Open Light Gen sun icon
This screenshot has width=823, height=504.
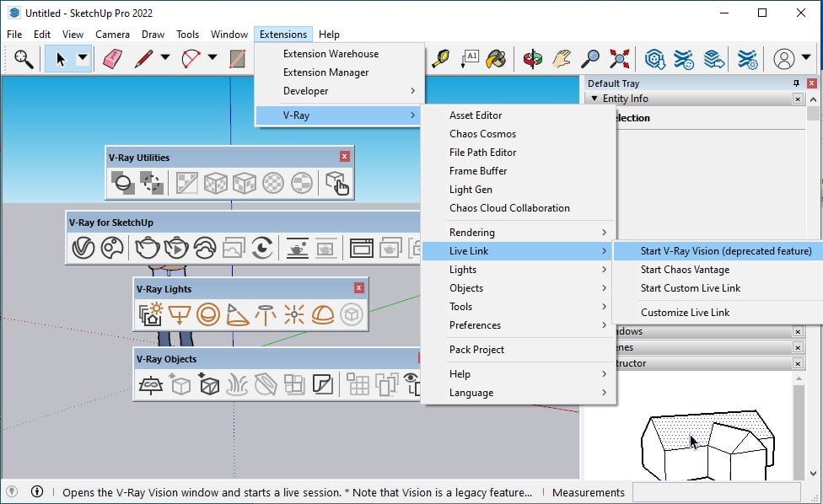[x=151, y=315]
